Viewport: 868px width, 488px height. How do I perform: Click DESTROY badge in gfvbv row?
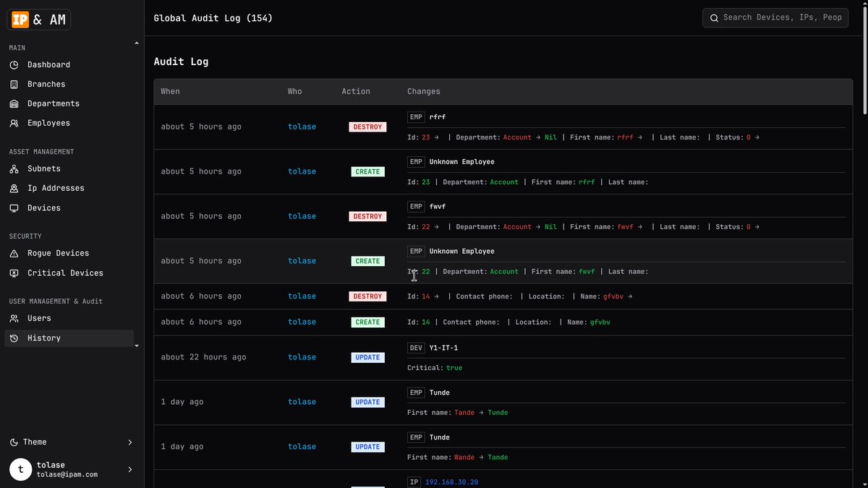pos(367,296)
